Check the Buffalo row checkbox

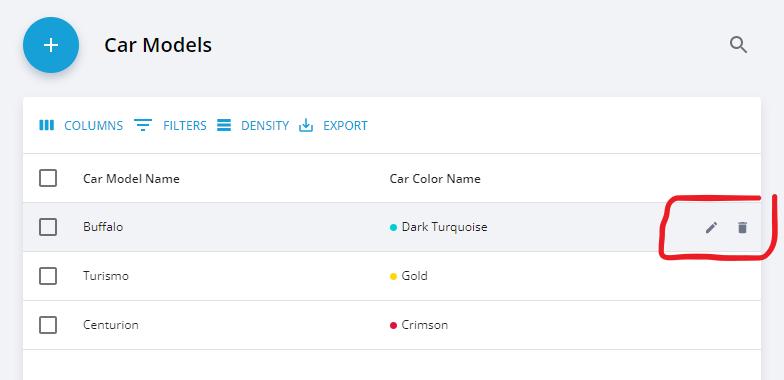48,227
